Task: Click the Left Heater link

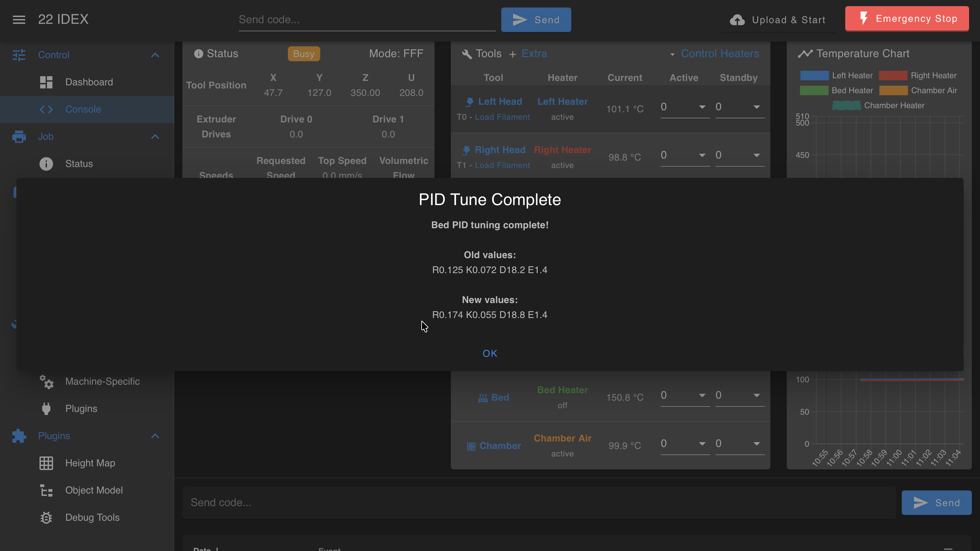Action: 562,102
